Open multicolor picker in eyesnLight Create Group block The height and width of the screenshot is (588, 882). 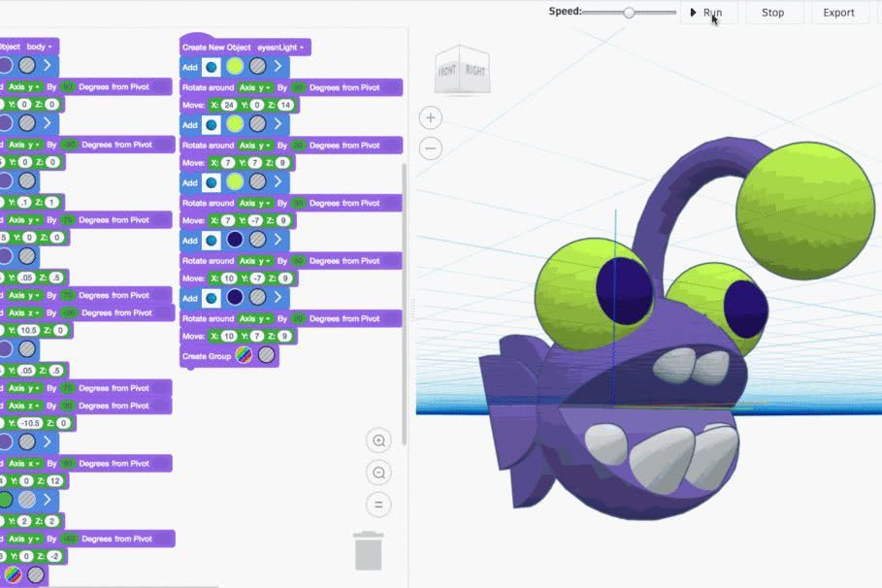244,356
